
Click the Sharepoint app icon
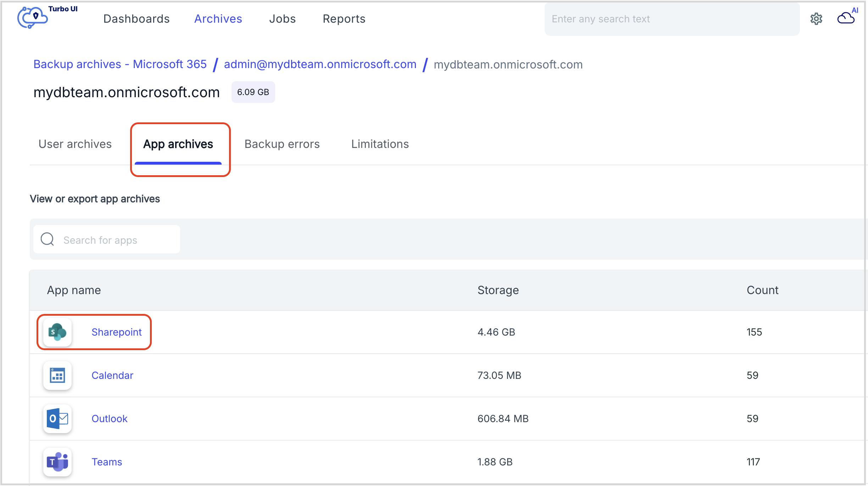click(x=57, y=332)
